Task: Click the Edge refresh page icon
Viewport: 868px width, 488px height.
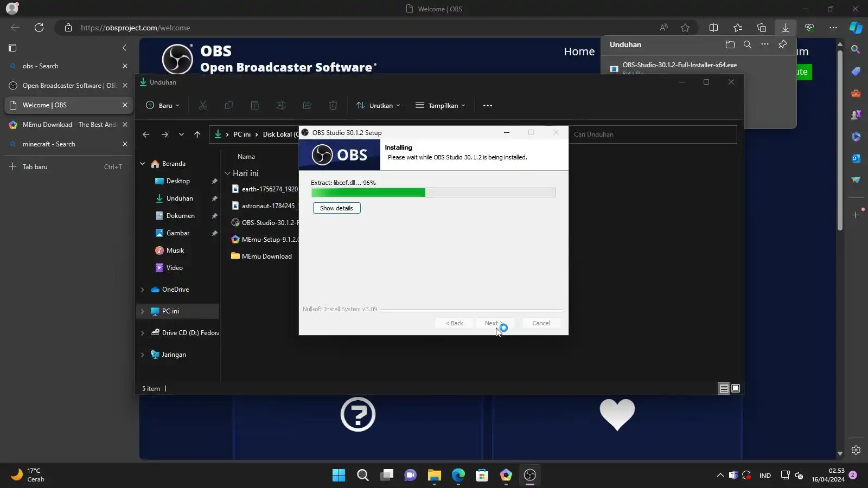Action: pyautogui.click(x=39, y=28)
